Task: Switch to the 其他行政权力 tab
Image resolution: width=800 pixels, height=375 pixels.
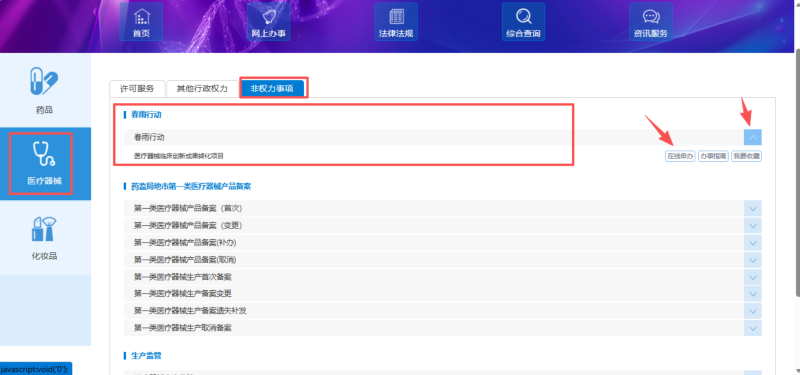Action: click(202, 88)
